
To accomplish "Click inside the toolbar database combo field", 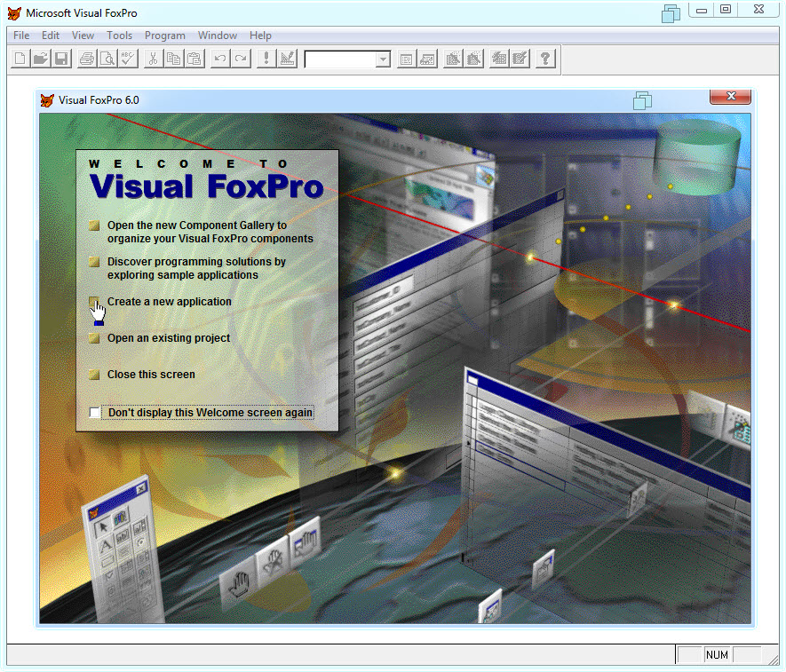I will click(x=340, y=59).
